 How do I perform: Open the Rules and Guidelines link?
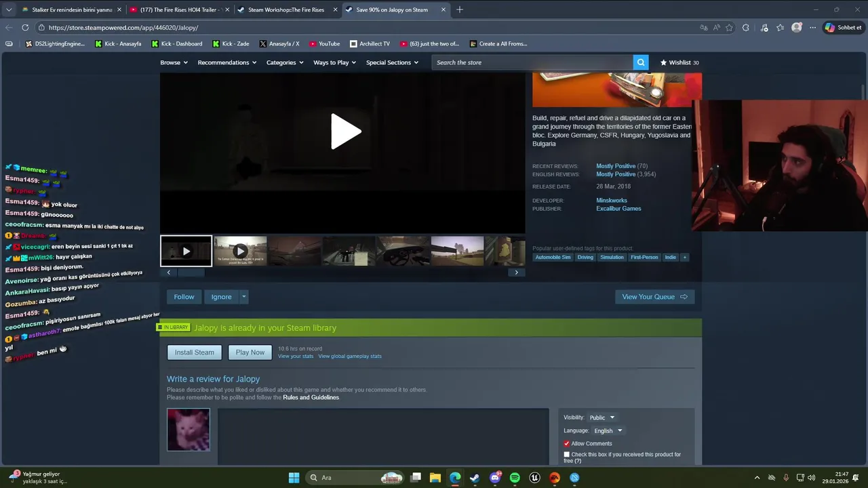coord(311,398)
